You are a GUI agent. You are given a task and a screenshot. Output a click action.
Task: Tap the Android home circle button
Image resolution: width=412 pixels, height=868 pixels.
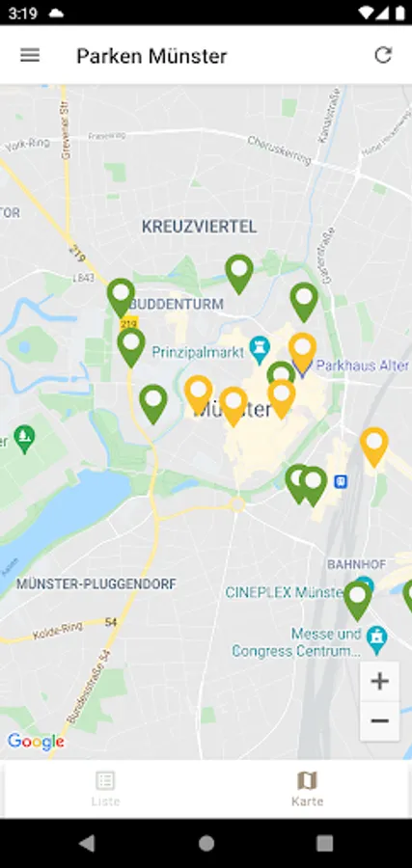(206, 843)
